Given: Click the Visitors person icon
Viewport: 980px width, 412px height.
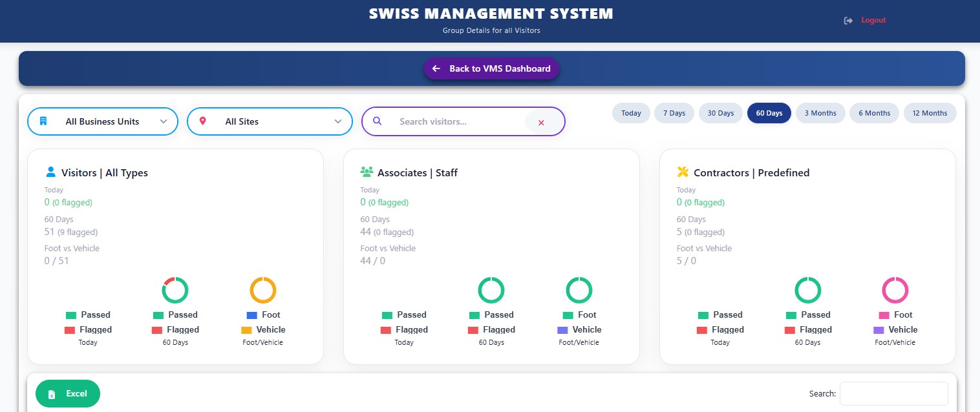Looking at the screenshot, I should [51, 172].
